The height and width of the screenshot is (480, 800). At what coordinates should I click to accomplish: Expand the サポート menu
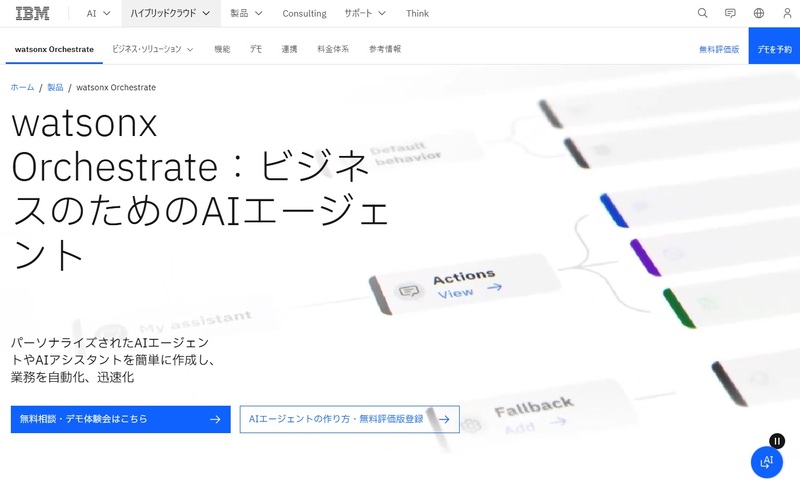click(x=365, y=13)
